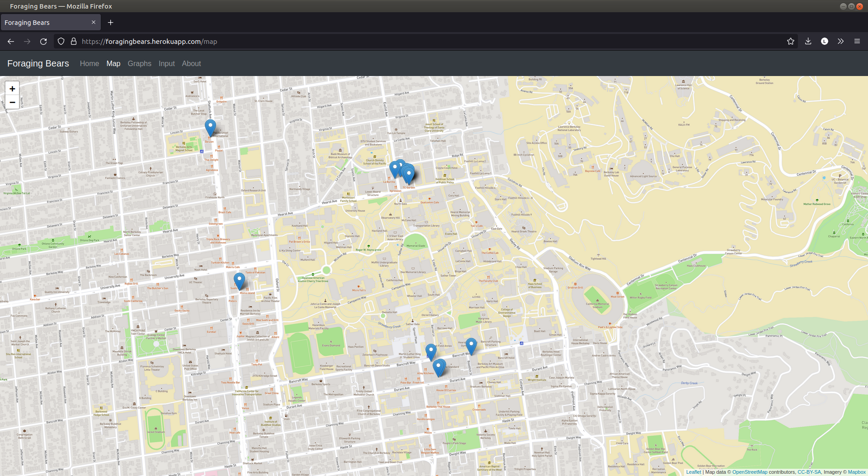Show site security lock information
Screen dimensions: 868x476
point(74,41)
